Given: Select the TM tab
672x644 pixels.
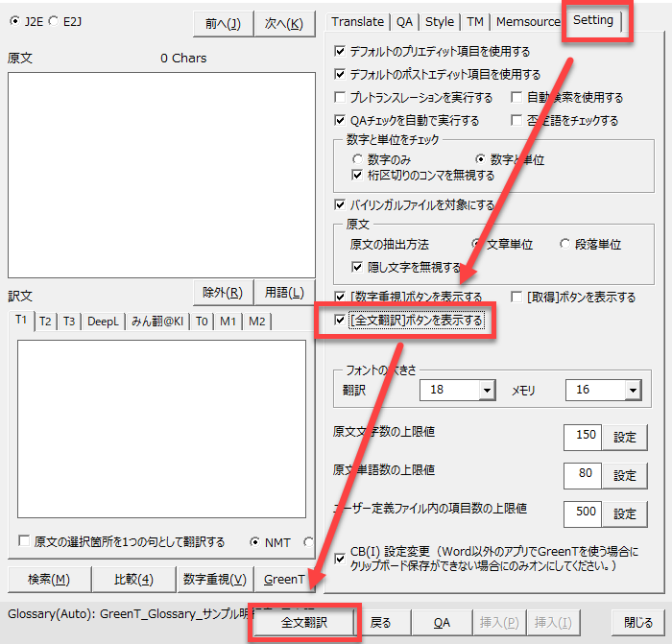Looking at the screenshot, I should pyautogui.click(x=475, y=22).
